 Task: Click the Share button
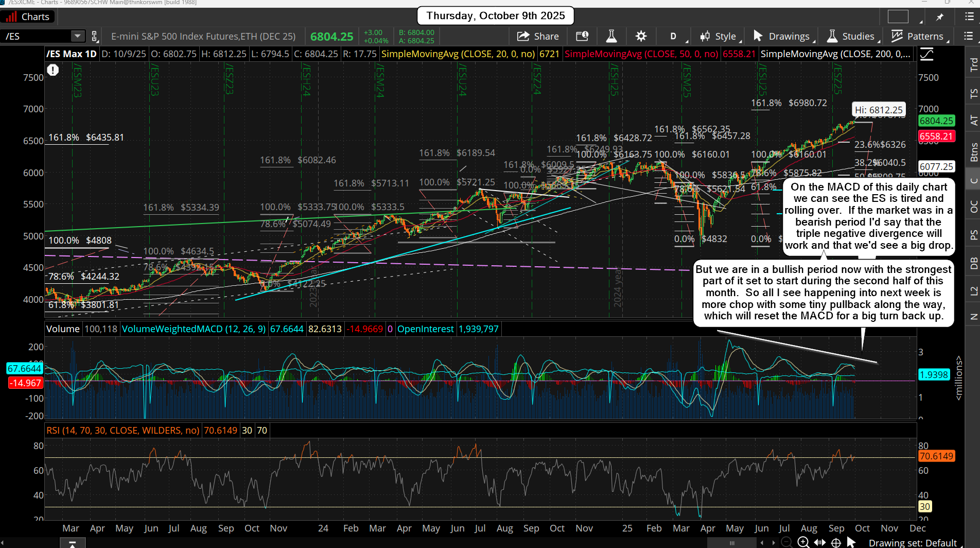coord(538,36)
